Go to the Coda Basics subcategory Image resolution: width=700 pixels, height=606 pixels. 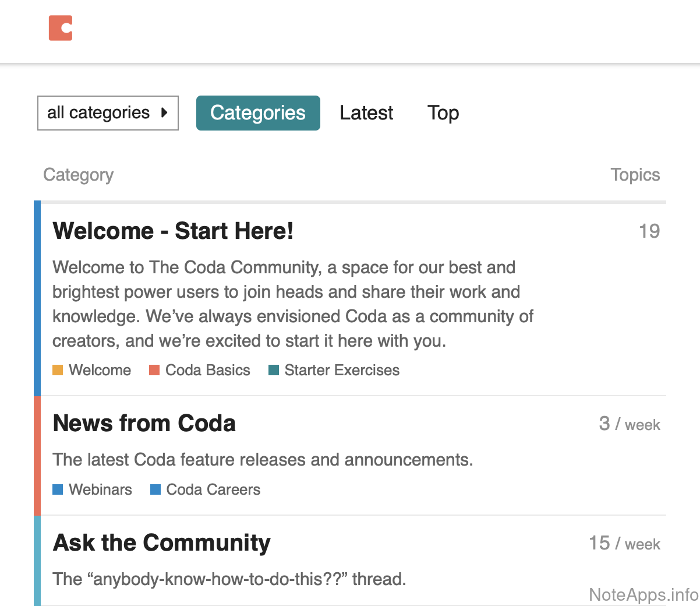tap(207, 371)
